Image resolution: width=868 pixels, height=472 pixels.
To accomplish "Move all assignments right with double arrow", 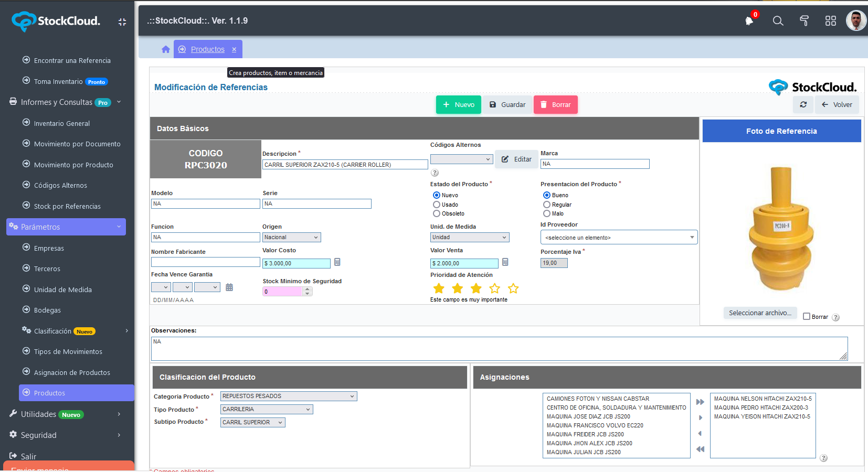I will [700, 402].
